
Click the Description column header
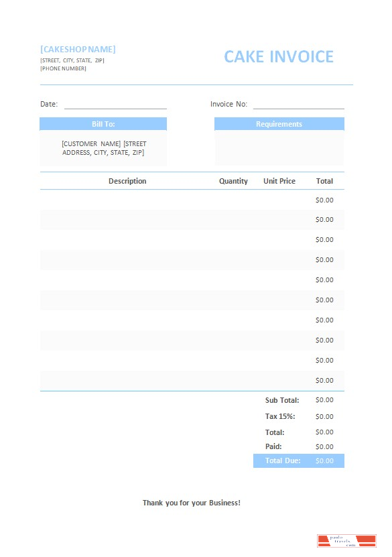(127, 181)
